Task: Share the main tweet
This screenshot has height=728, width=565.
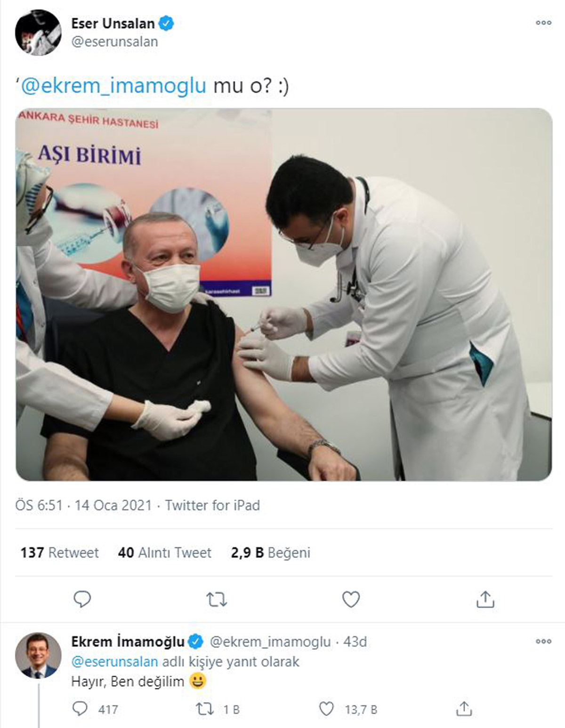Action: pos(485,599)
